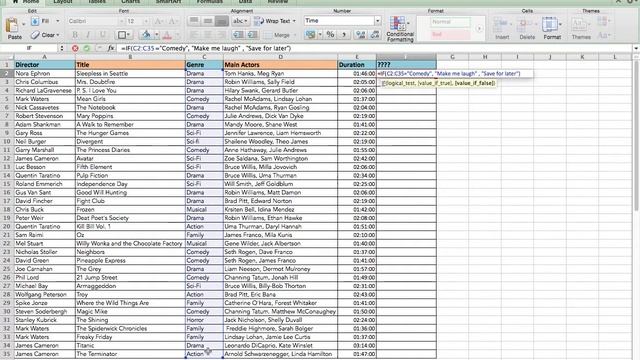Click the Name Box showing IF
The height and width of the screenshot is (360, 640).
tap(29, 48)
